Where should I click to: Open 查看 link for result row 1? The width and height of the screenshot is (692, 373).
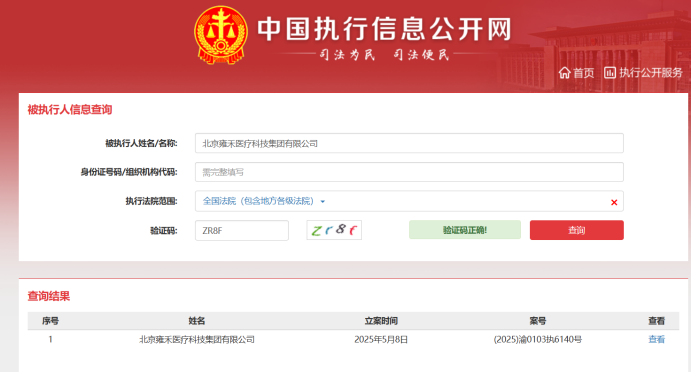tap(656, 339)
